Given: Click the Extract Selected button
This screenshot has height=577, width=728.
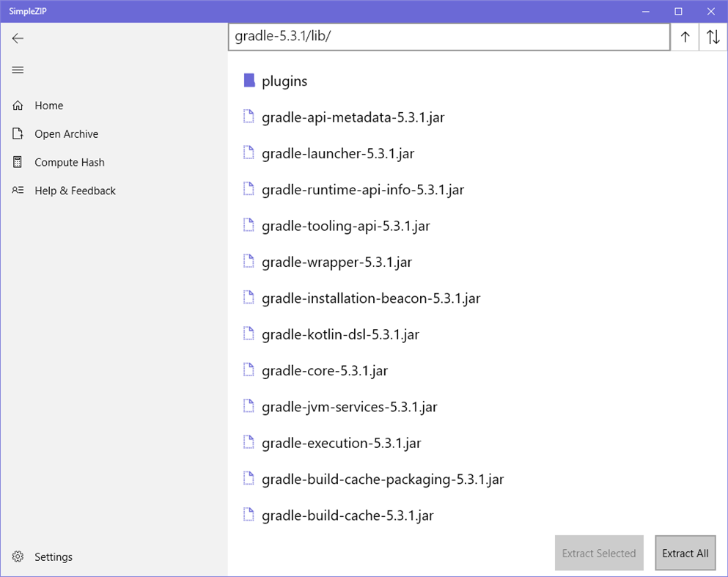Looking at the screenshot, I should pyautogui.click(x=598, y=553).
